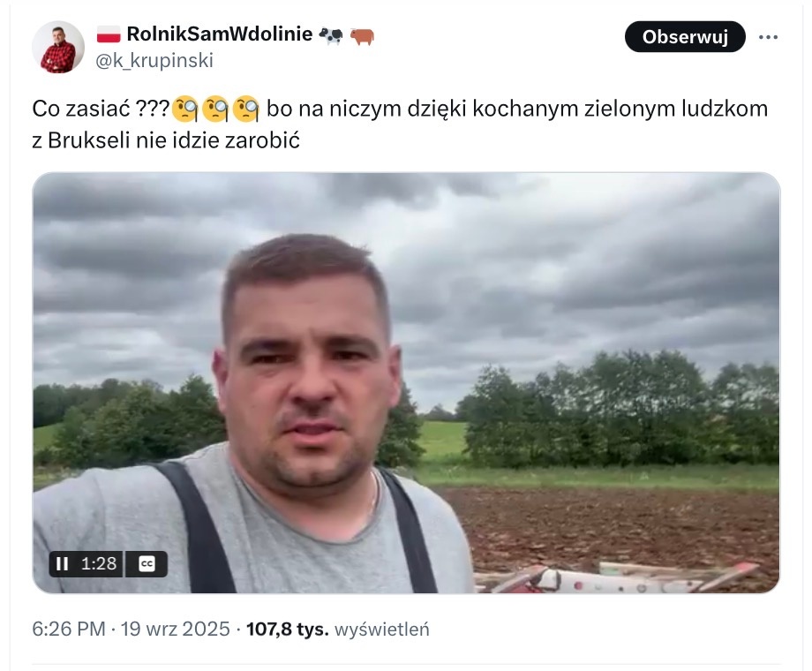Toggle the CC closed captions button
This screenshot has height=671, width=812.
(x=147, y=564)
